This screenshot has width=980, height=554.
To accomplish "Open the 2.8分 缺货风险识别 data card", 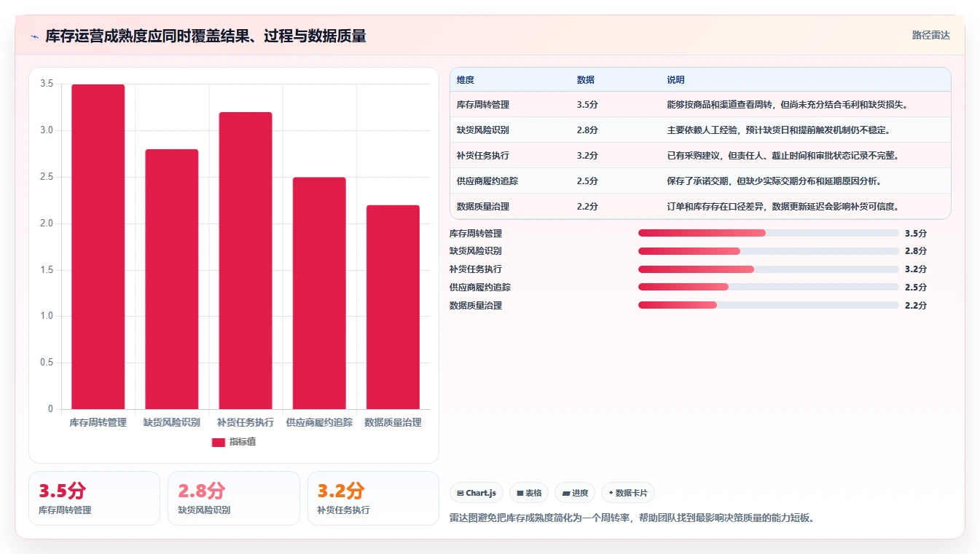I will click(x=234, y=498).
